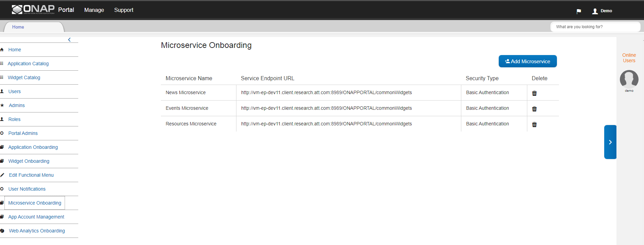The image size is (644, 245).
Task: Go to Application Catalog in sidebar
Action: coord(28,64)
